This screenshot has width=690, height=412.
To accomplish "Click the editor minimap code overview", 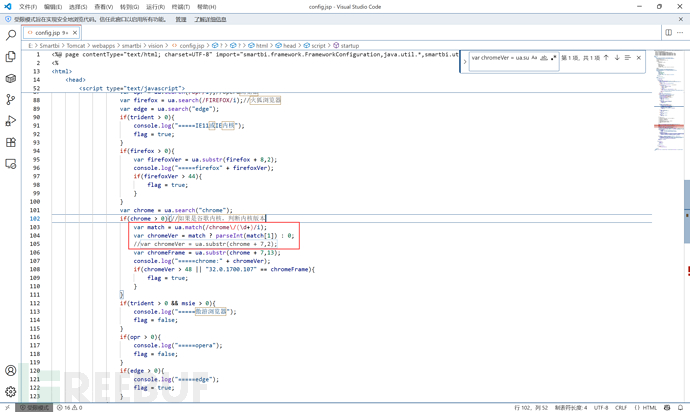I will (x=669, y=100).
